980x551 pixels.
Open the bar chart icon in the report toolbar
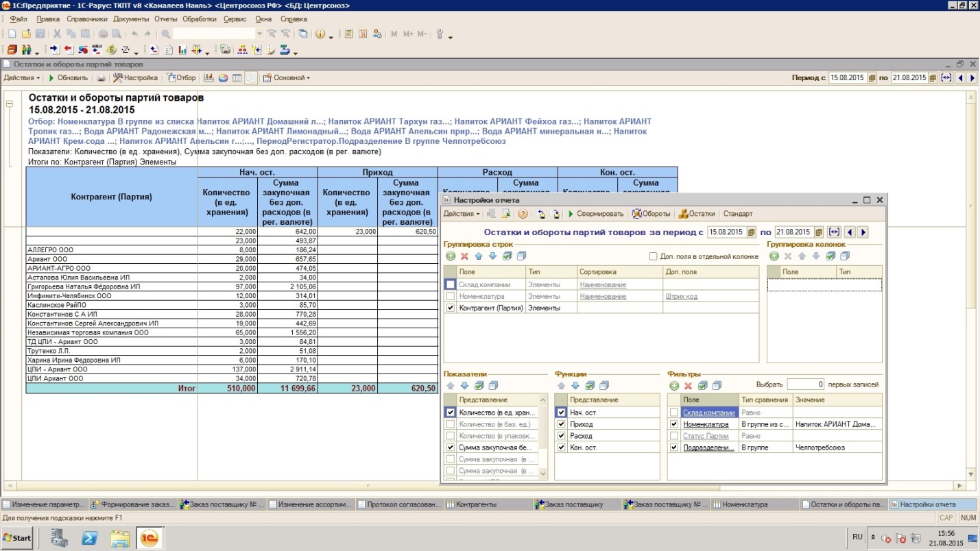click(x=209, y=78)
